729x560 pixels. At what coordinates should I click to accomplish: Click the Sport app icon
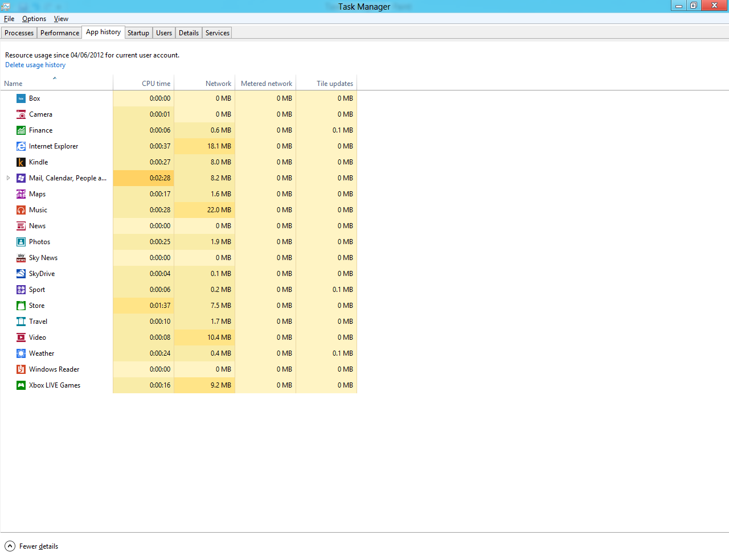click(21, 290)
